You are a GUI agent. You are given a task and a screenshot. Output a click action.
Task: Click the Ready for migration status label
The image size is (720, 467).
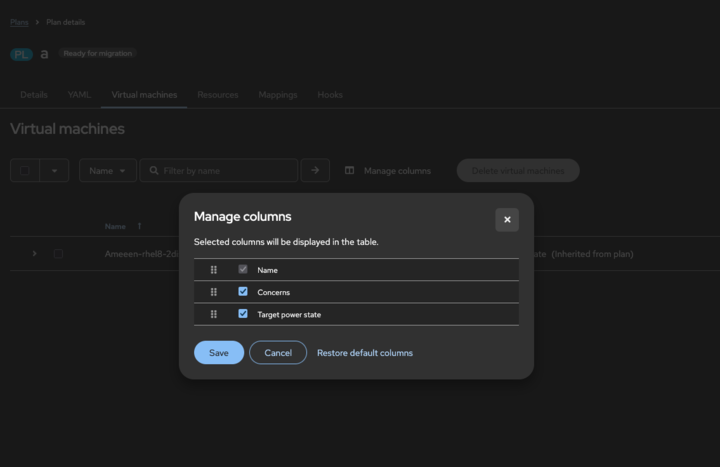point(98,53)
